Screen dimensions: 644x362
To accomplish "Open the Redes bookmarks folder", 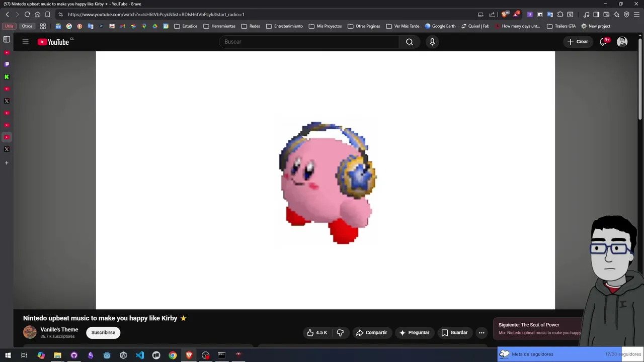I will click(x=251, y=26).
